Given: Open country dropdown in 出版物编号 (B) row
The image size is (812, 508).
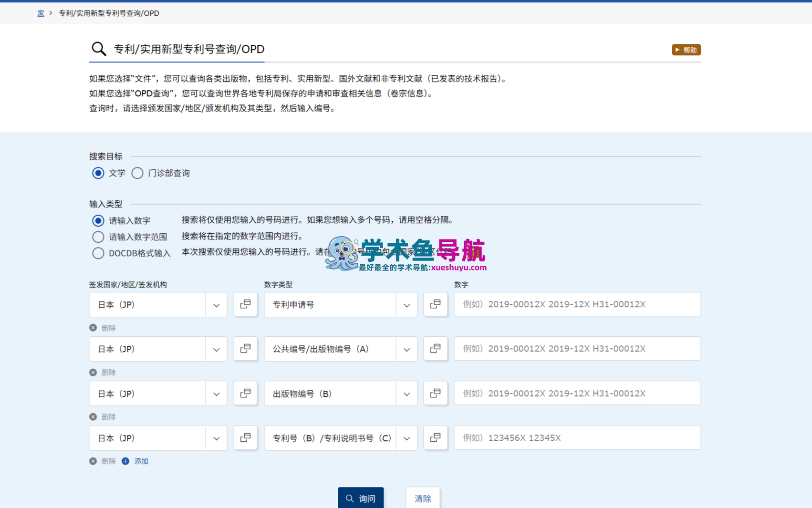Looking at the screenshot, I should 158,394.
